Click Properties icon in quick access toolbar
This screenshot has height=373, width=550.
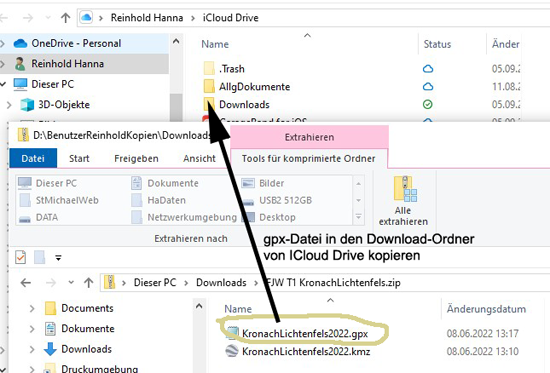20,257
